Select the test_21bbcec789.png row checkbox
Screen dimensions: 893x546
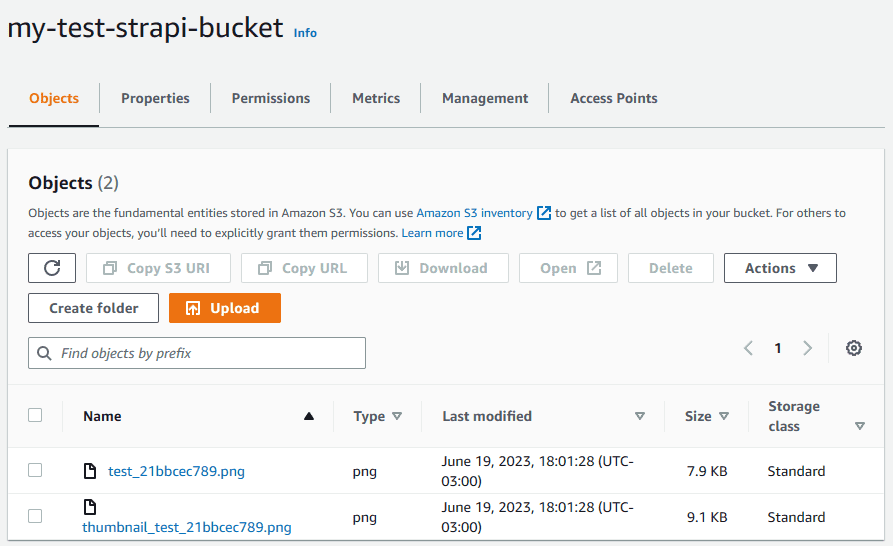[35, 470]
